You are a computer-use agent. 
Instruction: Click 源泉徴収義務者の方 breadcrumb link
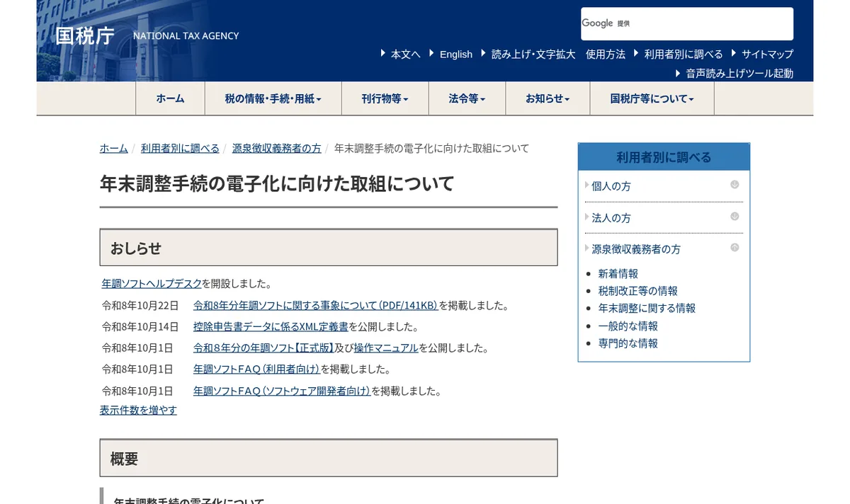(x=277, y=148)
